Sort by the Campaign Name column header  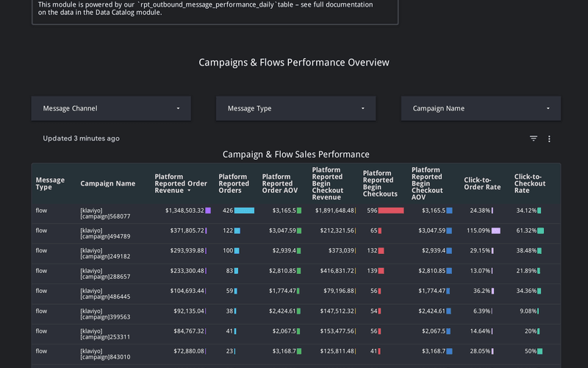click(107, 183)
